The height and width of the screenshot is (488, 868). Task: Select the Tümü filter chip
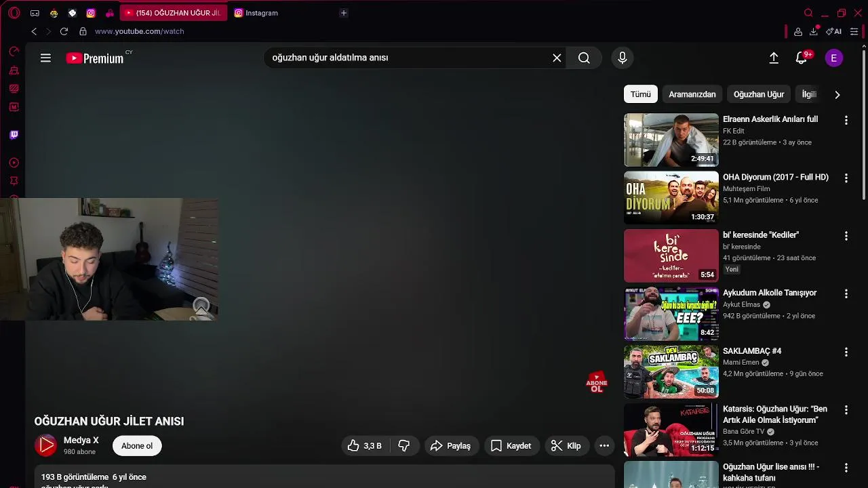pos(641,94)
